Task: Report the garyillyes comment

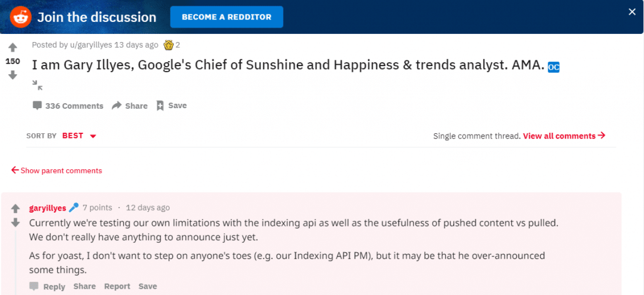Action: click(117, 286)
